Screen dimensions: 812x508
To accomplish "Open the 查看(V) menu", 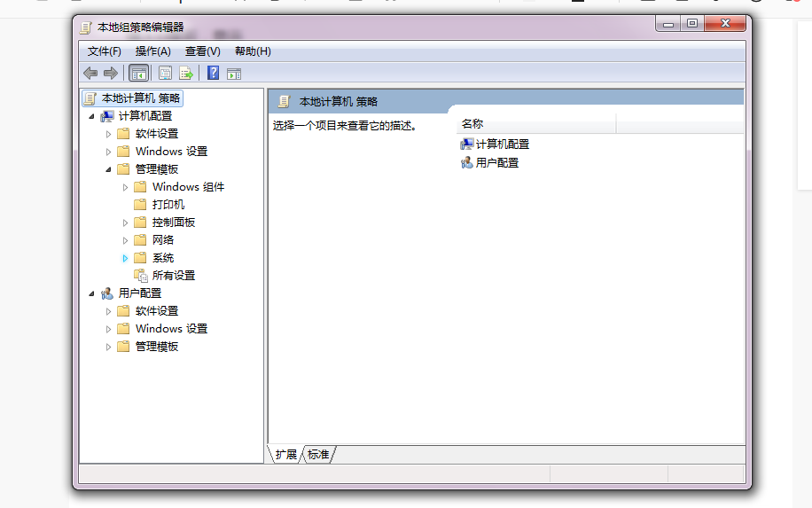I will pyautogui.click(x=202, y=51).
